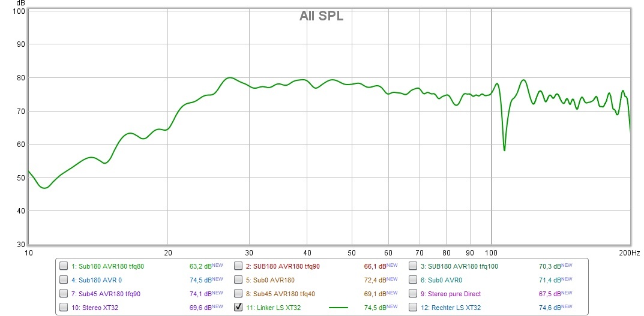Toggle the Sub180 AVR 0 checkbox
The height and width of the screenshot is (316, 644).
(64, 280)
